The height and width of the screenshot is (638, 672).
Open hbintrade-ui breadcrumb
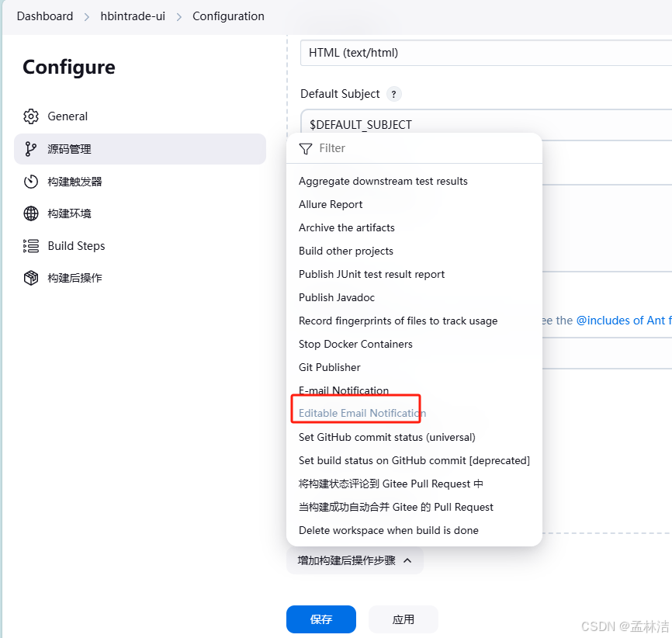click(x=133, y=16)
